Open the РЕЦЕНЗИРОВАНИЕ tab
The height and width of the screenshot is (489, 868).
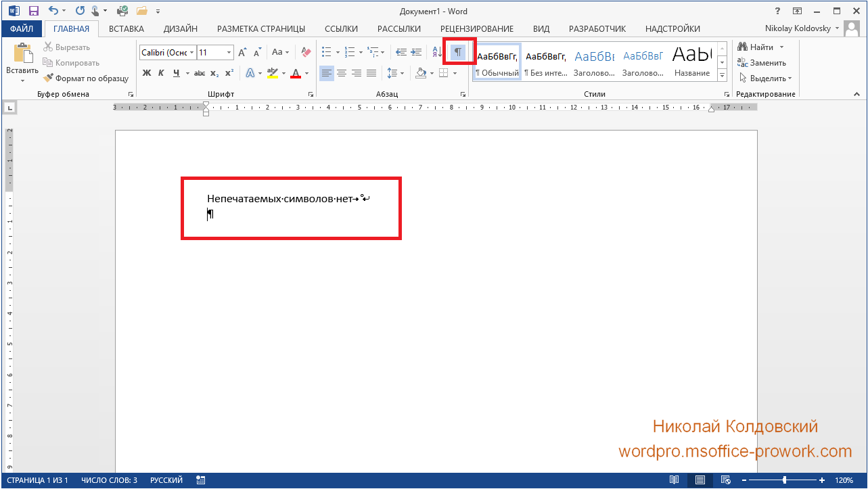pos(477,28)
